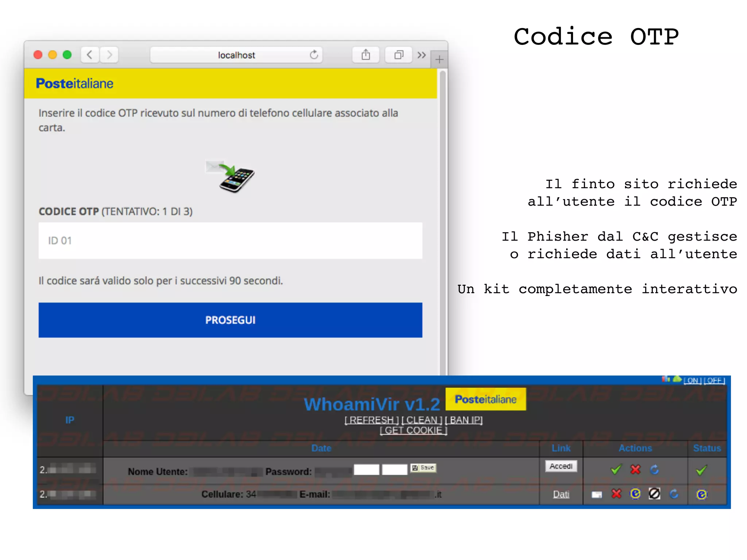Click the ID 01 OTP input field
The width and height of the screenshot is (747, 560).
(231, 241)
